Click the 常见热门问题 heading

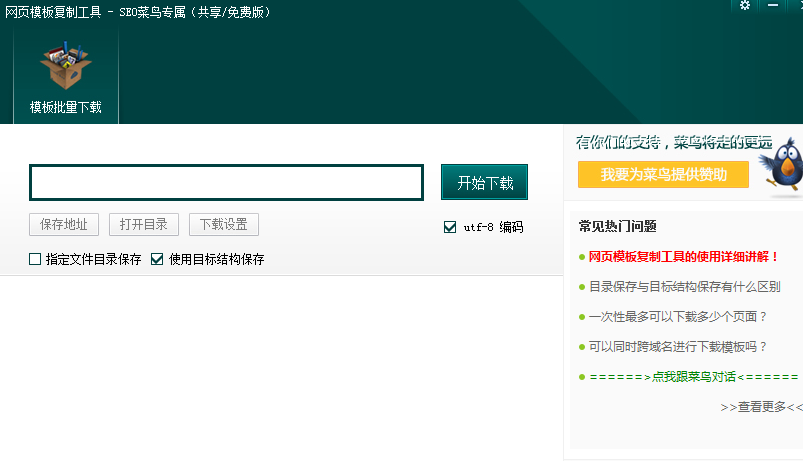click(618, 226)
